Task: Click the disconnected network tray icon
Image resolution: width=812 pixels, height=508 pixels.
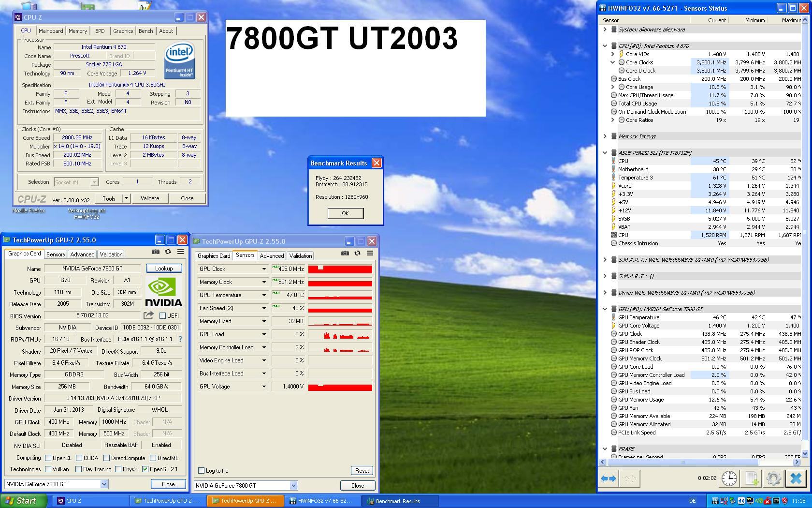Action: tap(724, 501)
